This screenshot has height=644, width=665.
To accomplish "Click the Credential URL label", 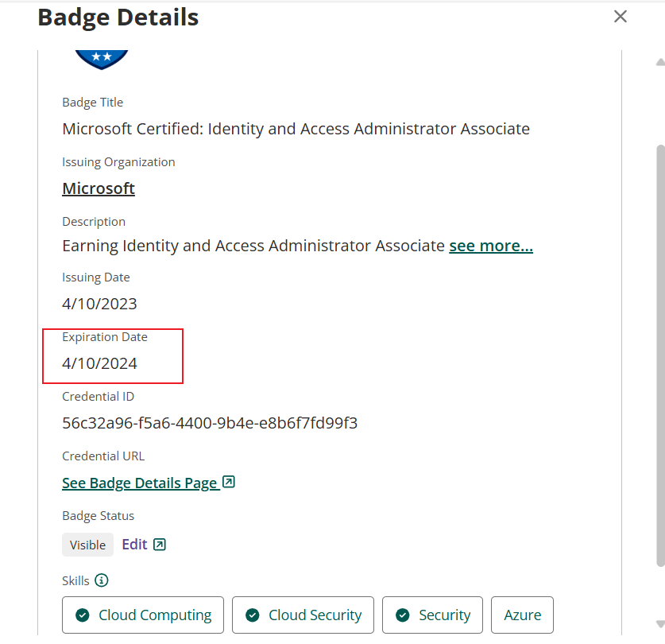I will click(103, 456).
